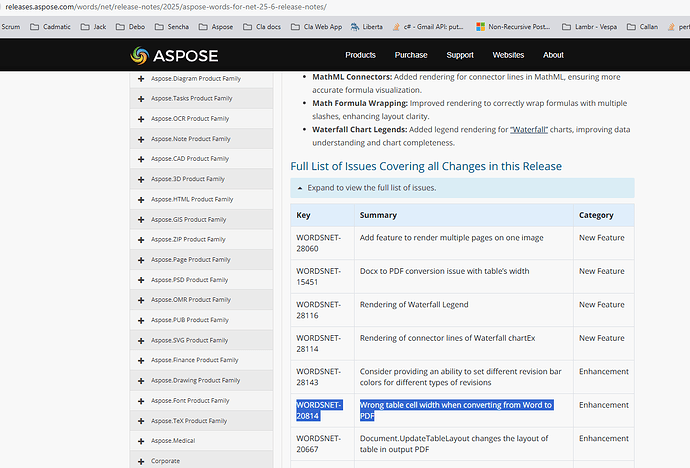Image resolution: width=690 pixels, height=468 pixels.
Task: Open the c# - Gmail API bookmark
Action: [x=428, y=27]
